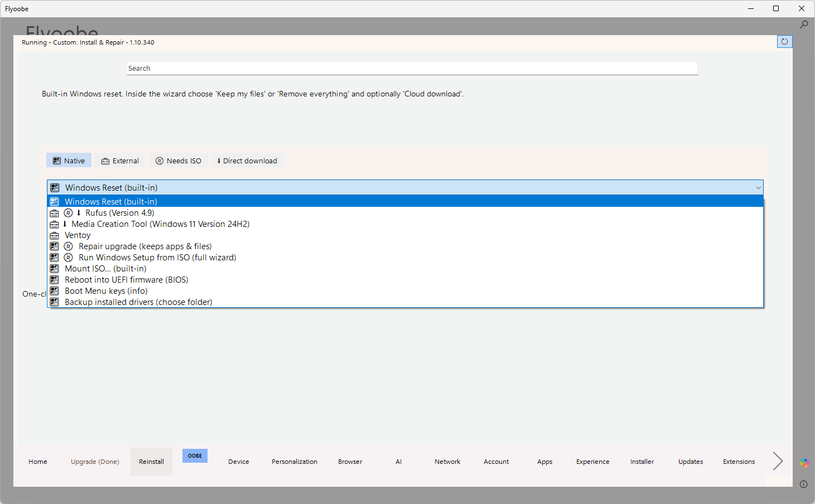Select Reboot into UEFI firmware (BIOS)
815x504 pixels.
point(406,280)
